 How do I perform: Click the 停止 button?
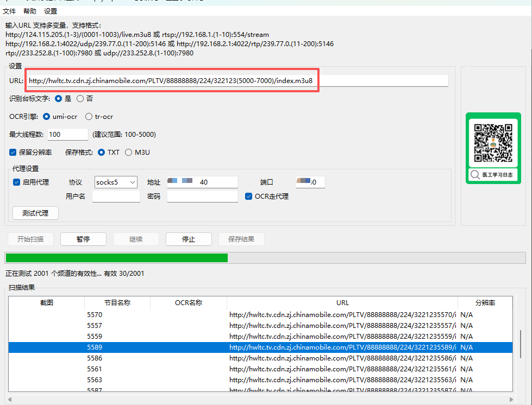pyautogui.click(x=188, y=239)
